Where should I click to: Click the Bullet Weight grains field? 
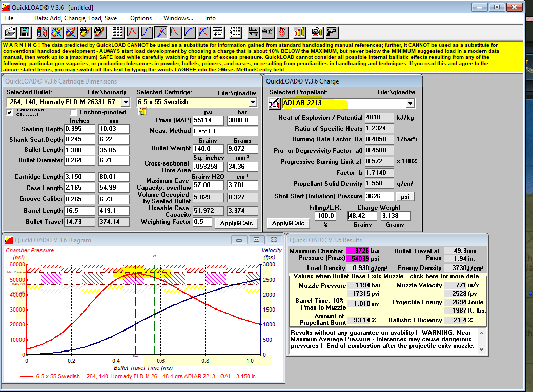[208, 149]
